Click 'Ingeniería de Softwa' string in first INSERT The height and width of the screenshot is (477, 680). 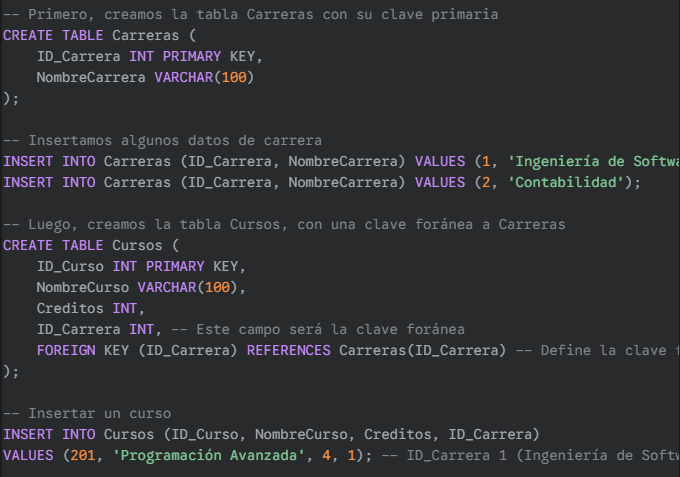click(594, 161)
